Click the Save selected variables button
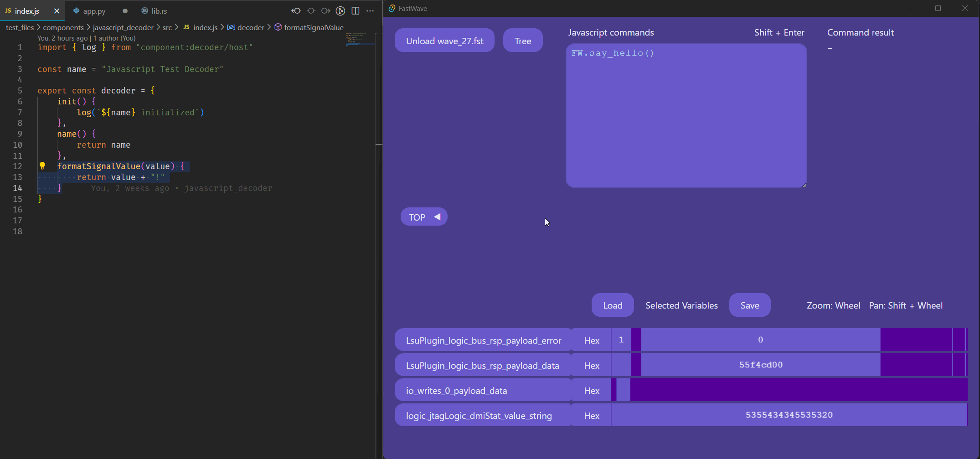Screen dimensions: 980x459 click(x=750, y=305)
